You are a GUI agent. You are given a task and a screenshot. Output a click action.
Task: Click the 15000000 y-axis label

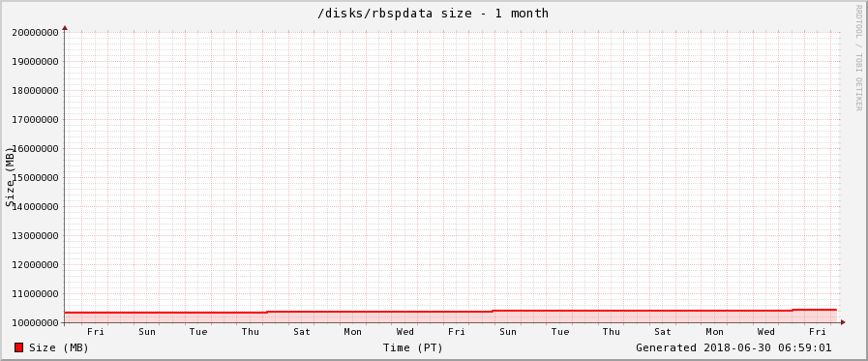tap(36, 178)
